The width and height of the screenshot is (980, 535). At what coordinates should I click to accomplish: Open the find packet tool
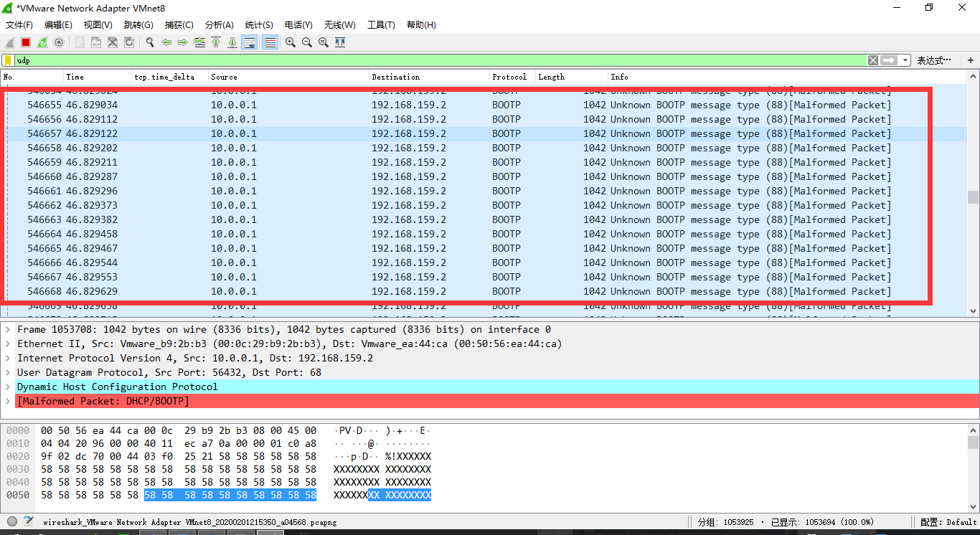tap(149, 42)
